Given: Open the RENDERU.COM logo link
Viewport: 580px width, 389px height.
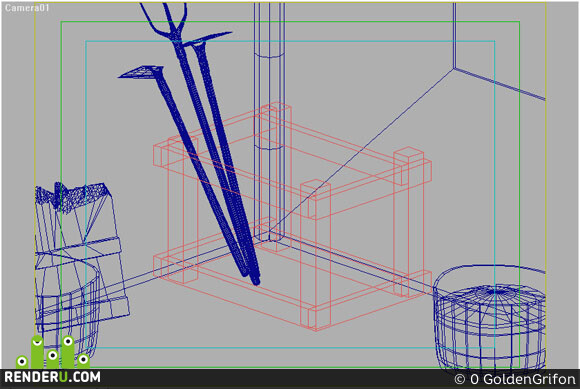Looking at the screenshot, I should tap(52, 377).
